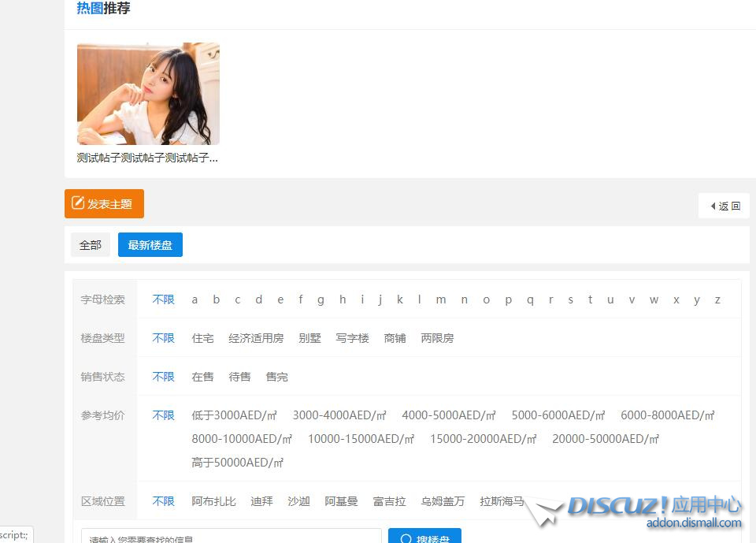Filter letter index by letter a
The width and height of the screenshot is (756, 543).
click(x=195, y=299)
